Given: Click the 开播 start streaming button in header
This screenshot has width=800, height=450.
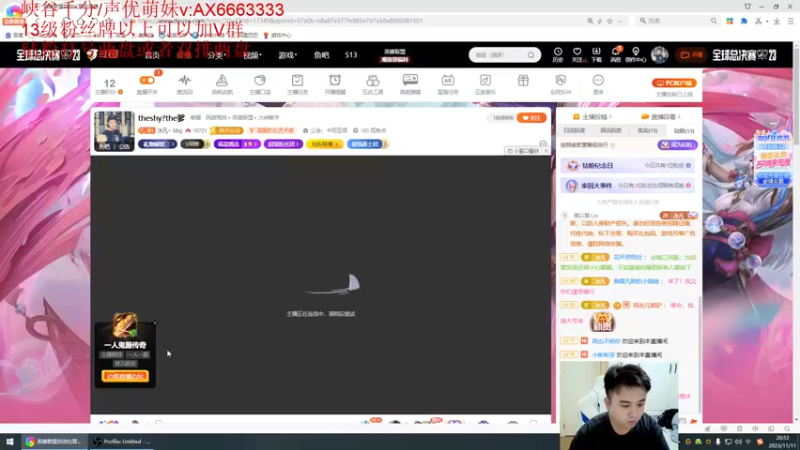Looking at the screenshot, I should tap(691, 55).
